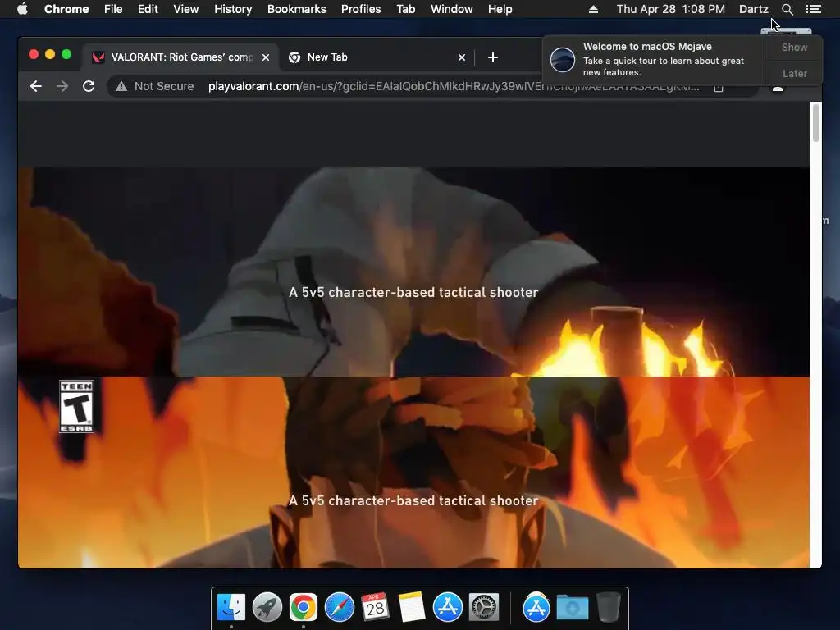
Task: Click Show on the Mojave notification
Action: point(794,47)
